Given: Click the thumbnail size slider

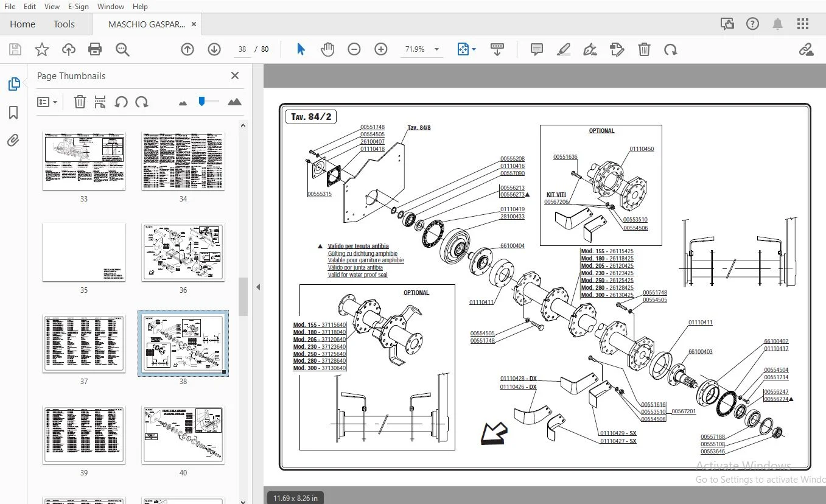Looking at the screenshot, I should tap(209, 102).
